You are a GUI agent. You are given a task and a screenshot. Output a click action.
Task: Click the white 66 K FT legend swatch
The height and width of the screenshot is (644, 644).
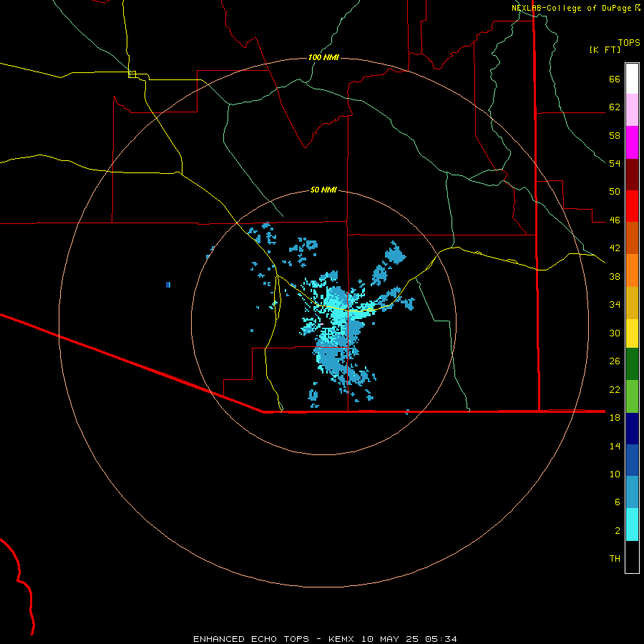coord(632,79)
